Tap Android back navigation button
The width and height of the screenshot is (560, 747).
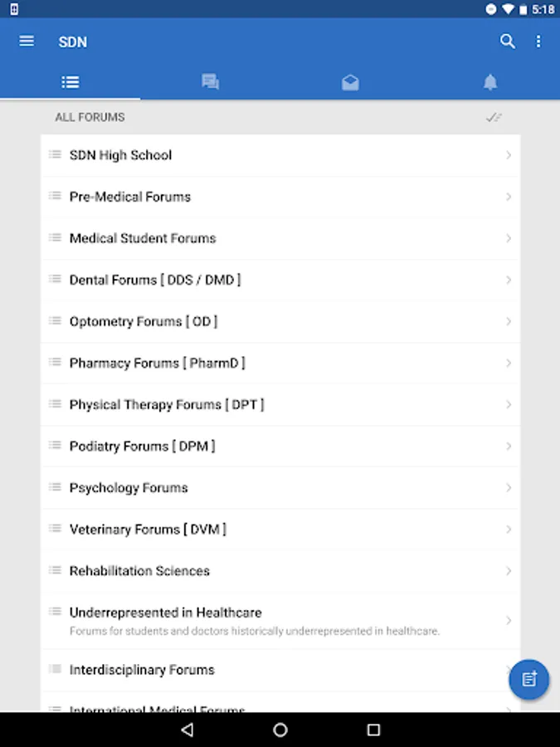pyautogui.click(x=187, y=730)
